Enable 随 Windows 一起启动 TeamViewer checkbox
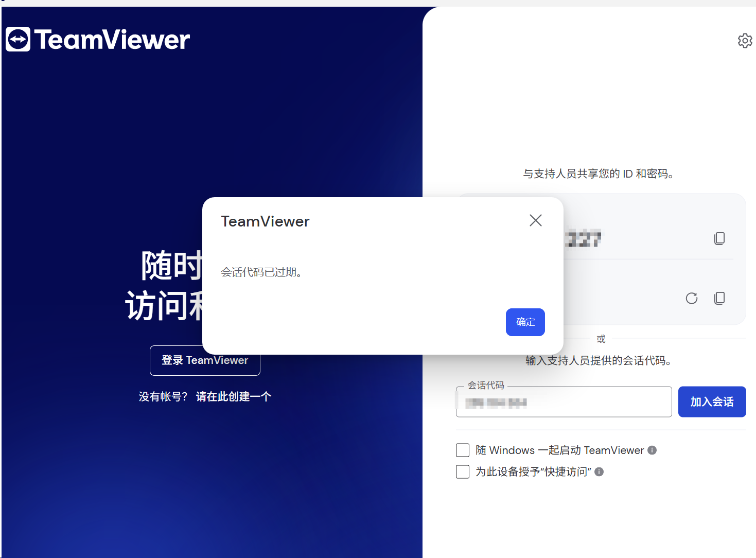Image resolution: width=756 pixels, height=558 pixels. (463, 450)
